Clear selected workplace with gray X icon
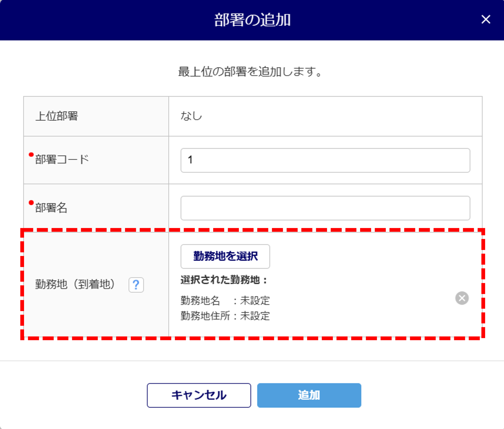This screenshot has width=504, height=429. tap(462, 298)
